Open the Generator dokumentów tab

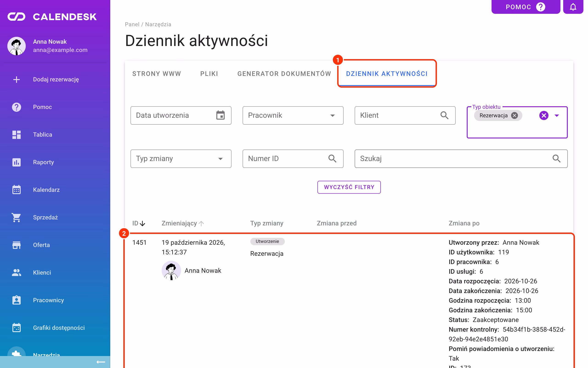point(284,74)
